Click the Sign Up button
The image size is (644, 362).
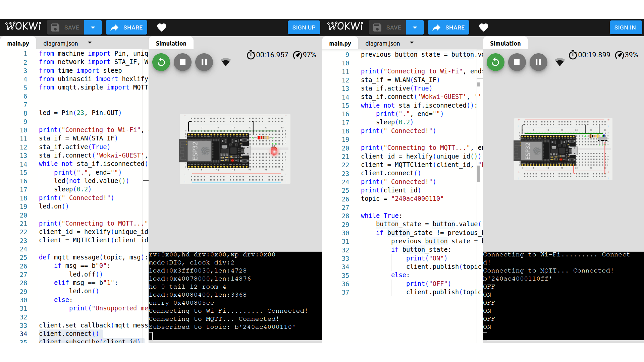coord(304,27)
